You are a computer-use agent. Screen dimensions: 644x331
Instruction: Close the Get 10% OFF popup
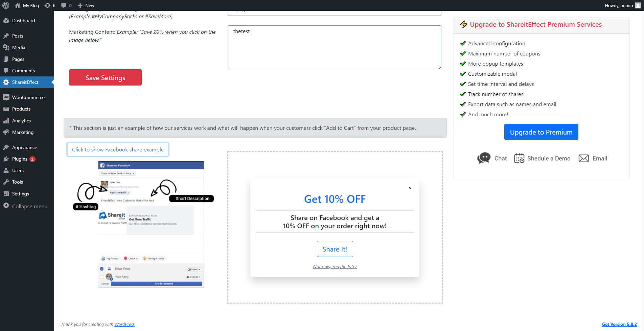click(410, 188)
